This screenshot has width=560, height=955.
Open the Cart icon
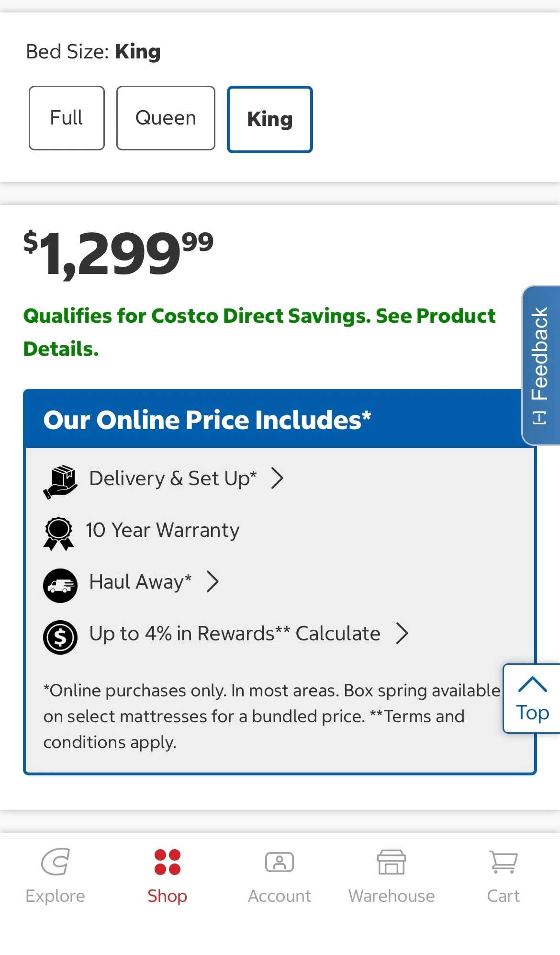503,862
